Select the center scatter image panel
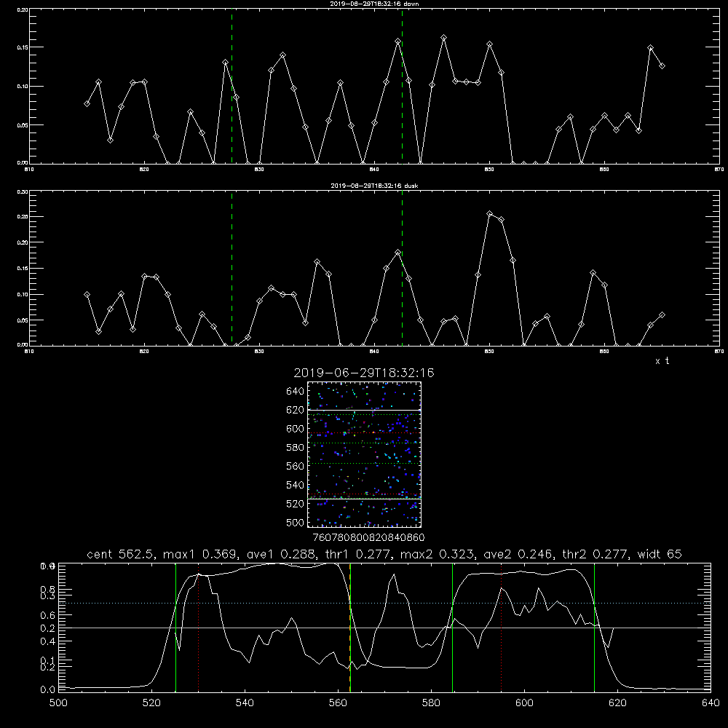Image resolution: width=728 pixels, height=728 pixels. 364,454
